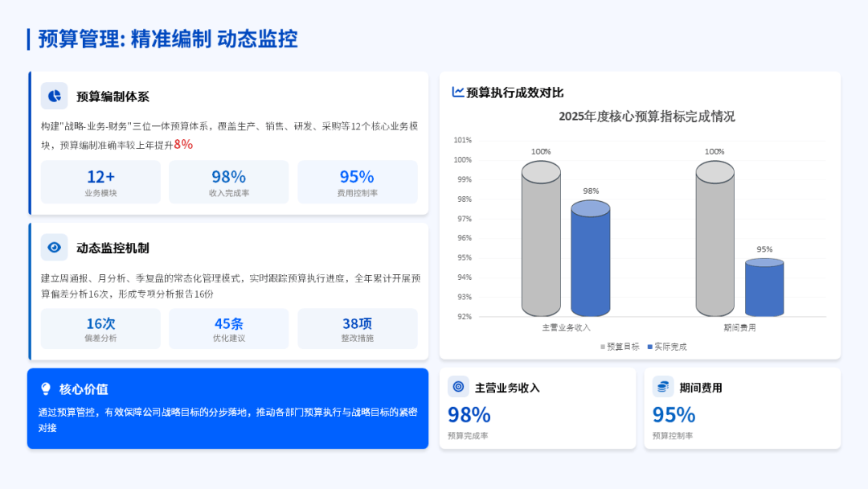Click the blue 实际完成 legend swatch
This screenshot has height=489, width=868.
(649, 347)
